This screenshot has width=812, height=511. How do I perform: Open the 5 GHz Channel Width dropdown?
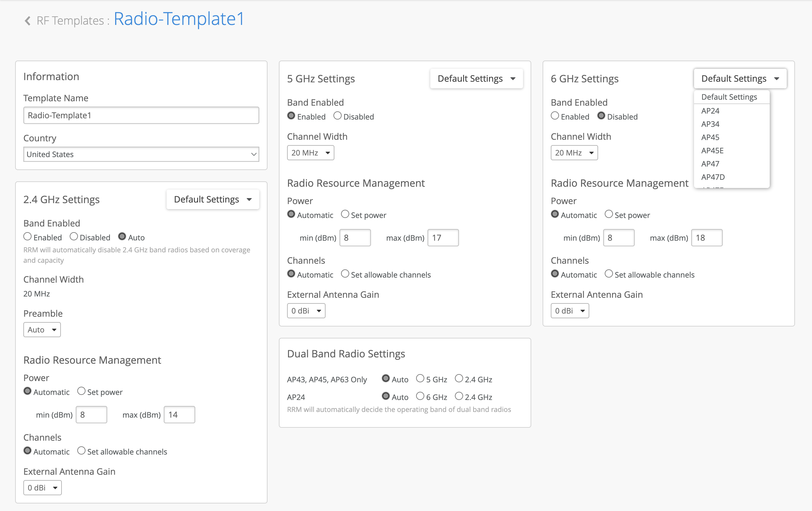310,153
